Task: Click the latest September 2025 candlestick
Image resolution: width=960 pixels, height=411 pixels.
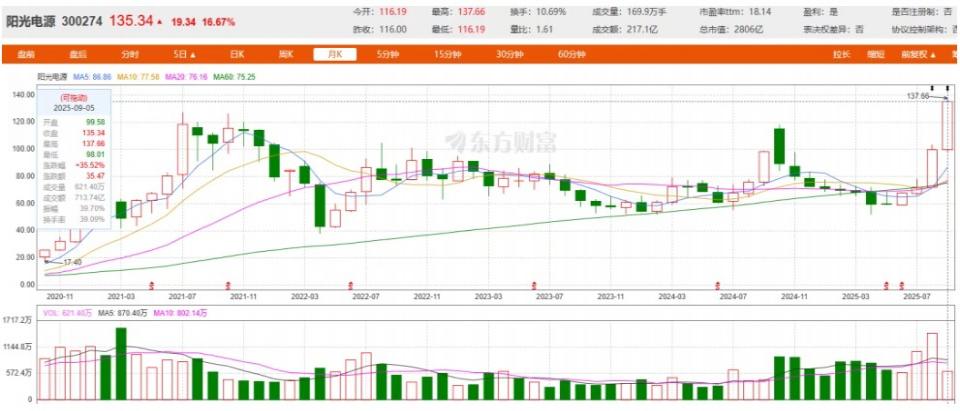Action: click(x=947, y=125)
